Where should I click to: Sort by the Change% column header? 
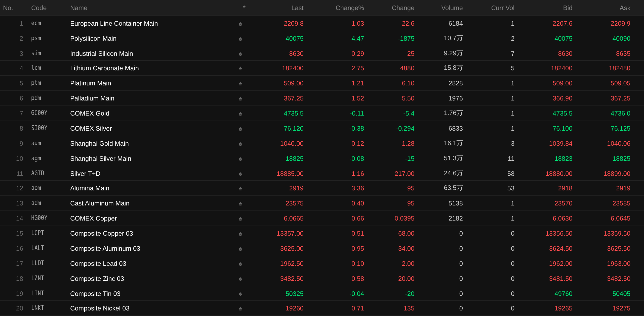pyautogui.click(x=349, y=8)
